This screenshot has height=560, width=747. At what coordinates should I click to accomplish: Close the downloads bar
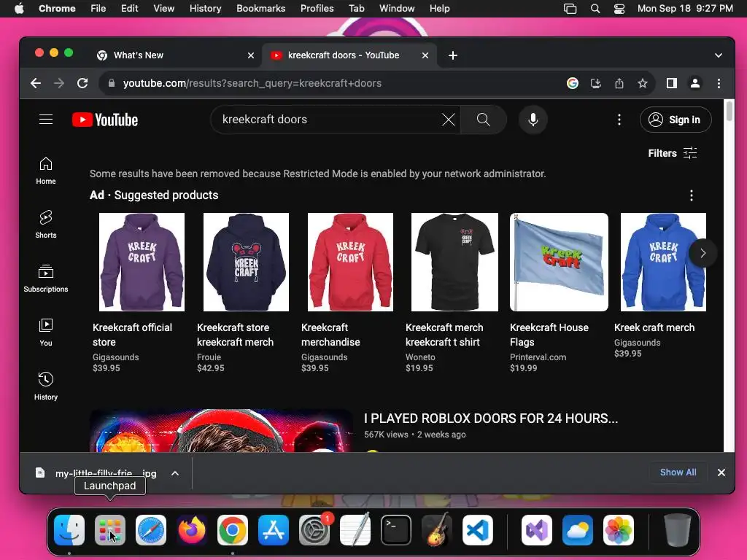[x=721, y=472]
